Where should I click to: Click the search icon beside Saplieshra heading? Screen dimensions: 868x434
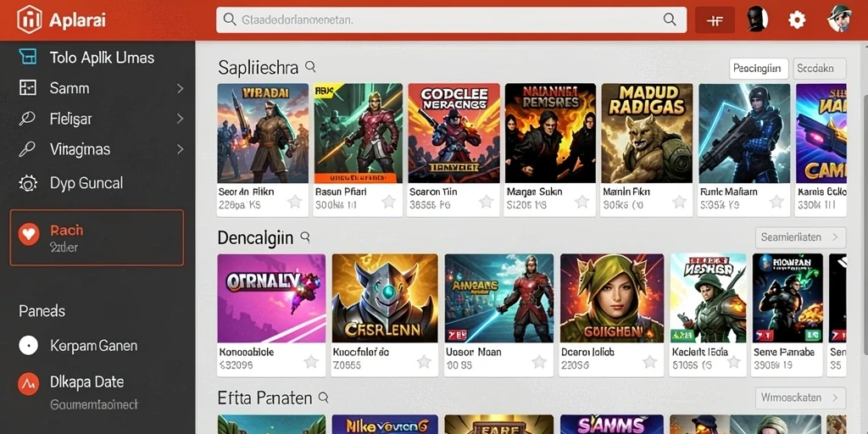pyautogui.click(x=310, y=67)
